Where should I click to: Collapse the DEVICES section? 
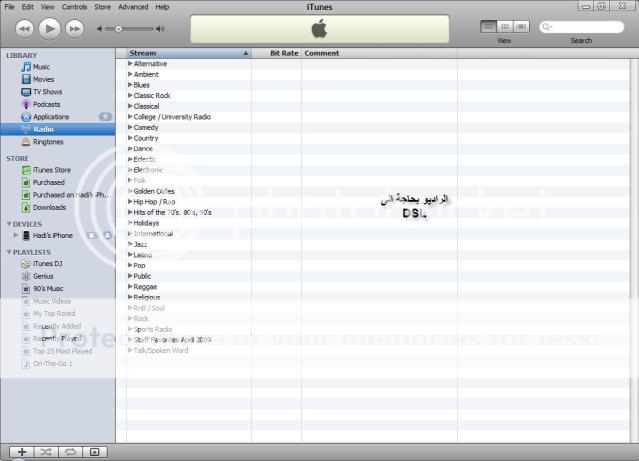click(x=9, y=224)
